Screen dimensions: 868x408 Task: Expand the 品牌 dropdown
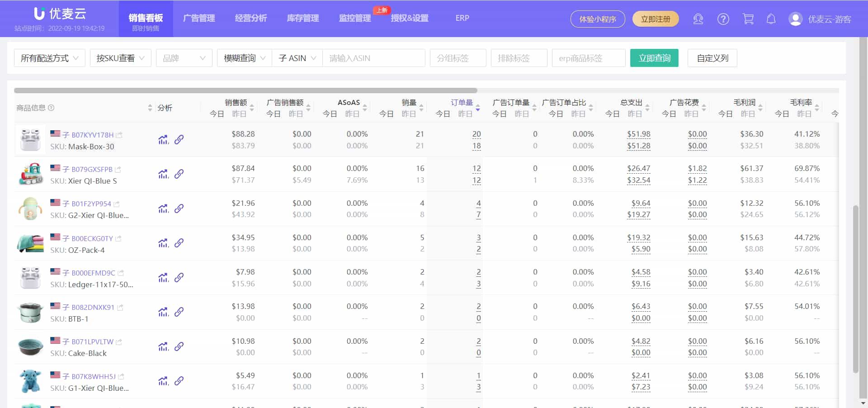coord(184,58)
